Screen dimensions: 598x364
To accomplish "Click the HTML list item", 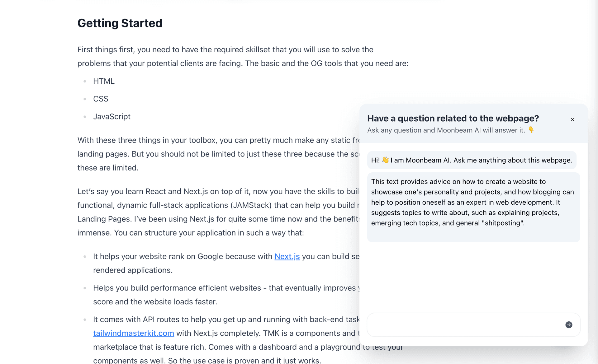I will [x=104, y=81].
